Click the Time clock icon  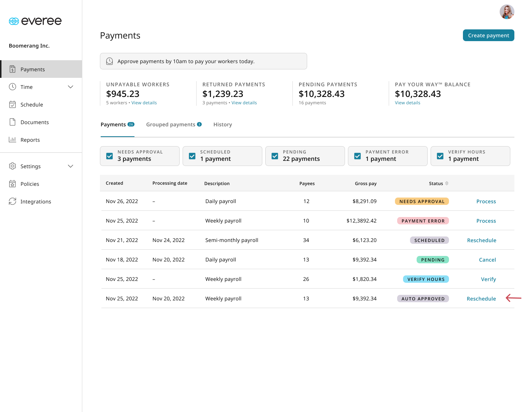(x=12, y=87)
